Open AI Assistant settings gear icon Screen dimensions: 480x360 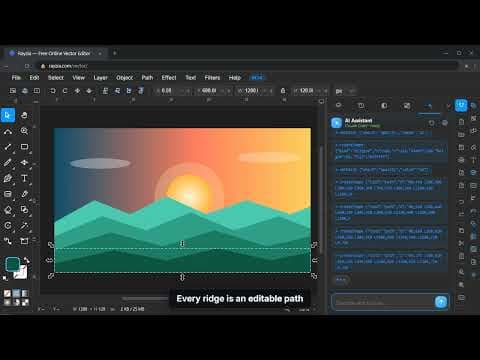click(x=444, y=123)
